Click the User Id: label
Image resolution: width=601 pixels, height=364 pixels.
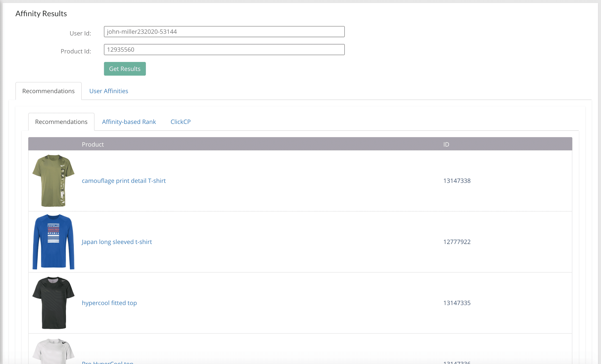coord(80,33)
